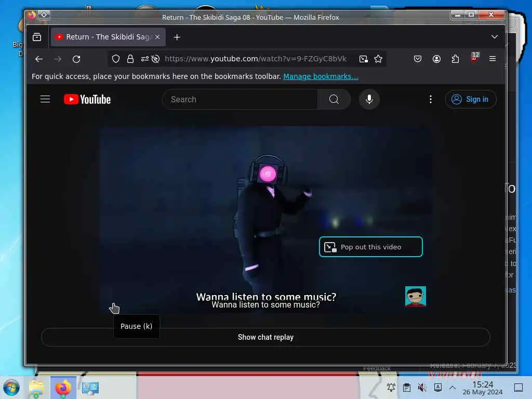Close the Return - The Skibidi Saga tab

coord(157,37)
